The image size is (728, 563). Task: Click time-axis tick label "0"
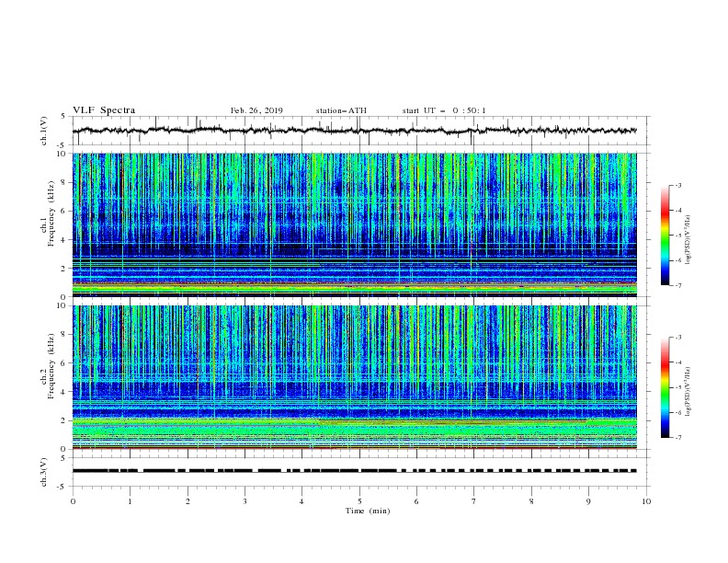[x=73, y=501]
